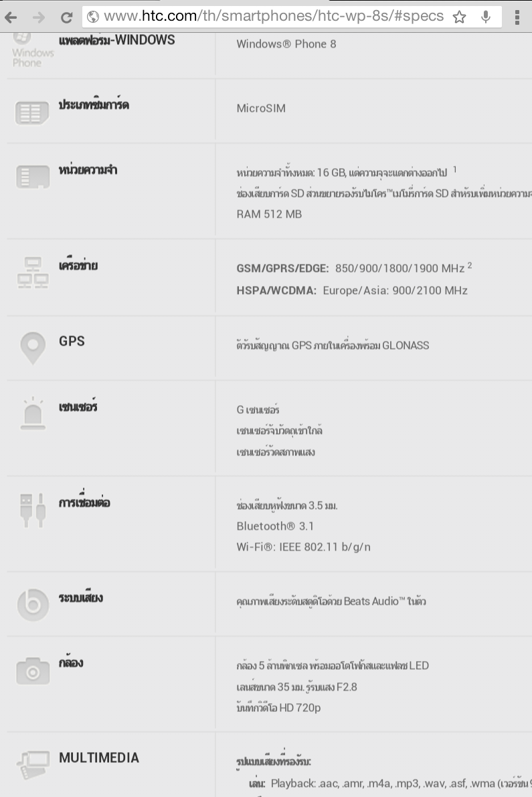
Task: Click the camera icon
Action: pos(33,671)
